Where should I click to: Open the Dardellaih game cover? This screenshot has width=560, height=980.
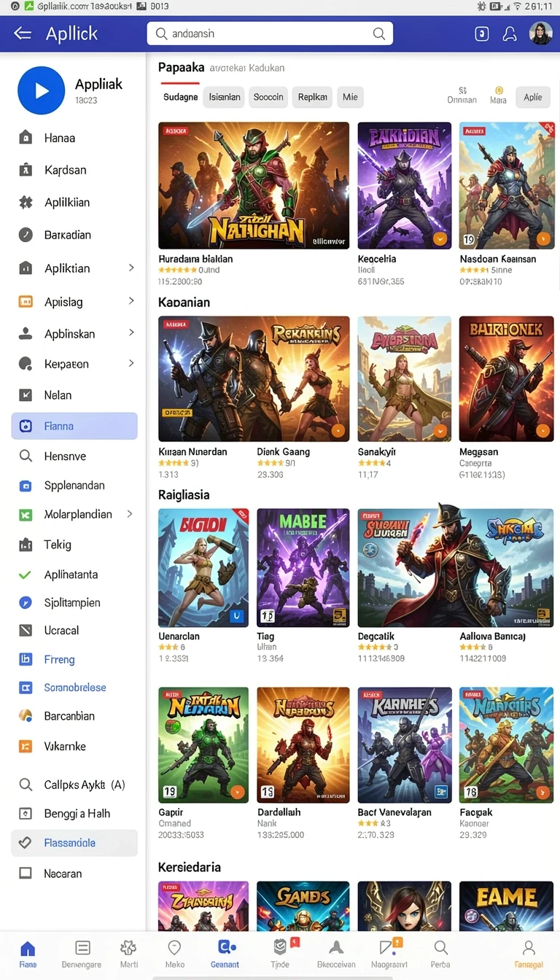303,744
